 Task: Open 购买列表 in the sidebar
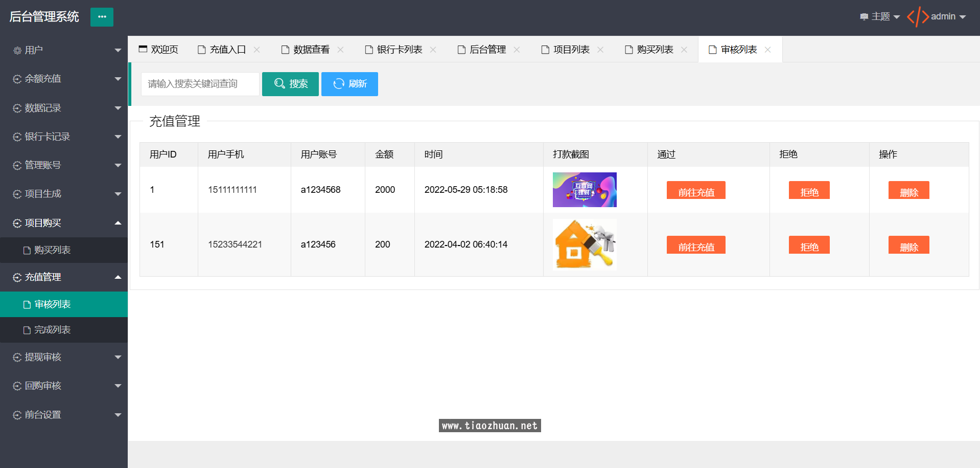(64, 250)
